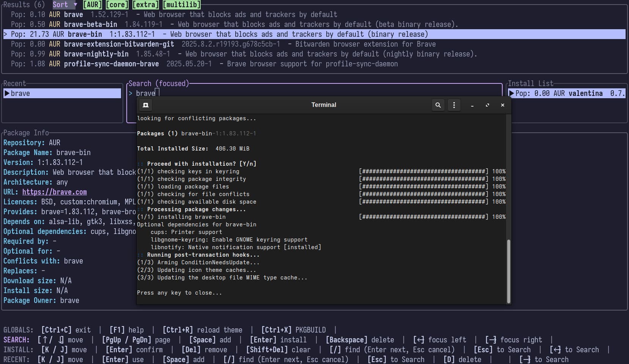Click the terminal new tab icon
The image size is (629, 364).
click(146, 105)
